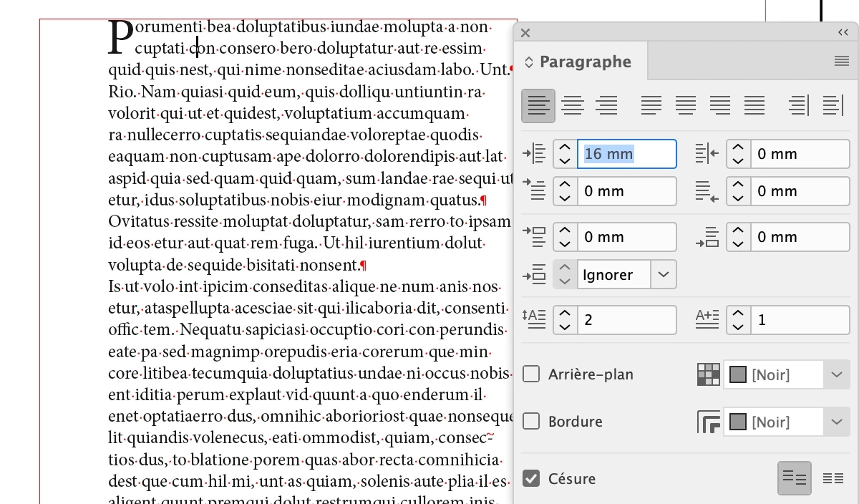Enable the Bordure checkbox
Image resolution: width=859 pixels, height=504 pixels.
(x=531, y=421)
